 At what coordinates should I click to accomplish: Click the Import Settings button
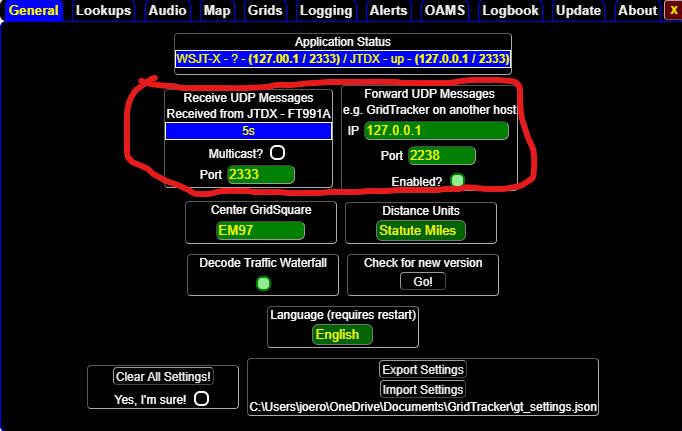tap(423, 390)
